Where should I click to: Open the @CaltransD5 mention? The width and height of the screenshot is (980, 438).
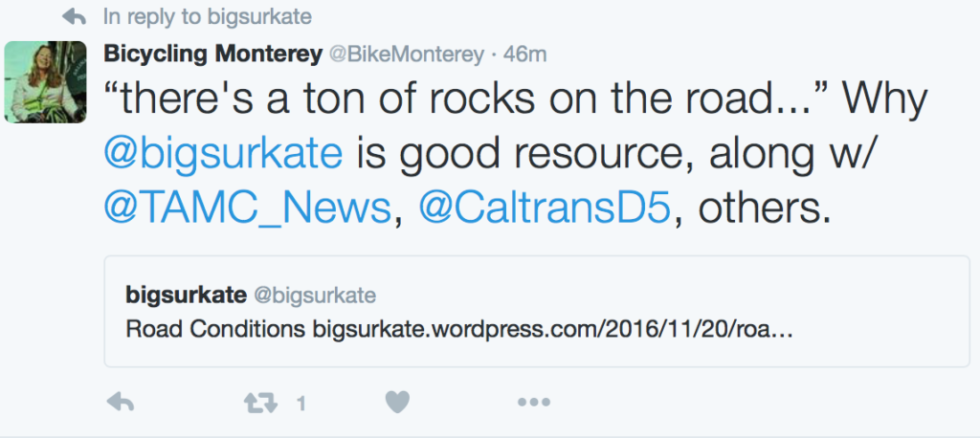545,210
